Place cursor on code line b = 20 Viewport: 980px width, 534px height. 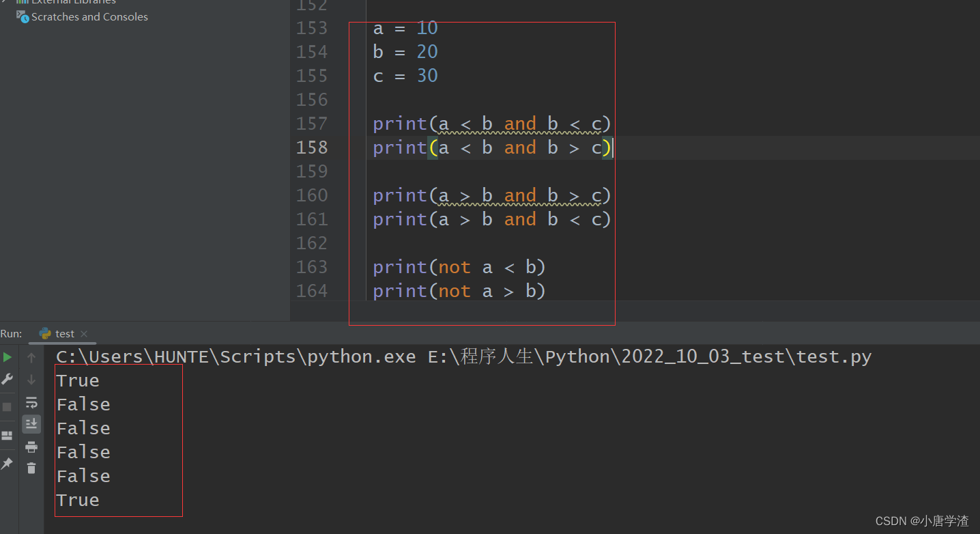click(x=405, y=52)
